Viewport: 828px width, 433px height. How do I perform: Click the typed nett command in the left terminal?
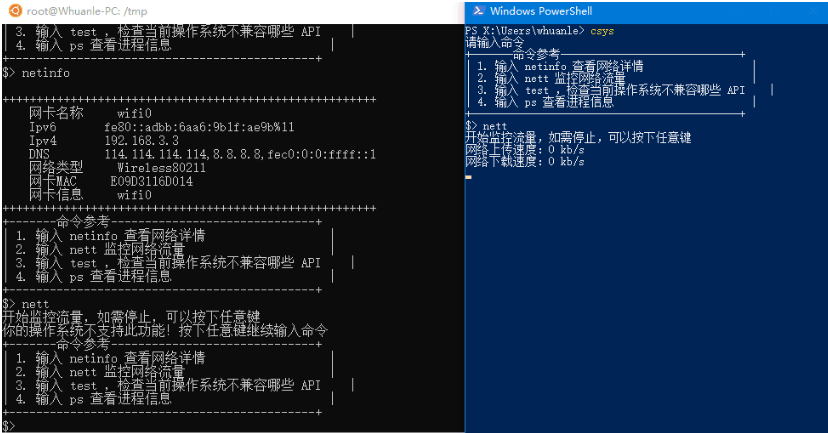click(35, 304)
